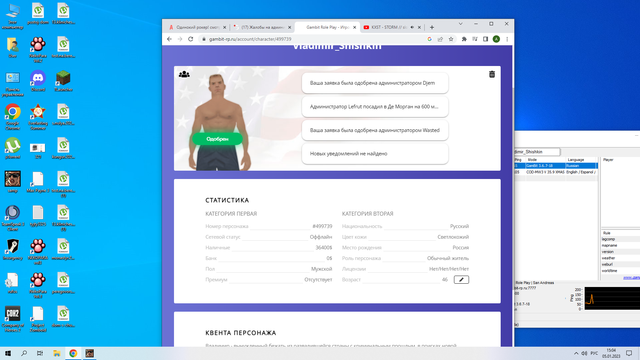Screen dimensions: 640x360
Task: Open the Windows Start menu
Action: pyautogui.click(x=8, y=353)
